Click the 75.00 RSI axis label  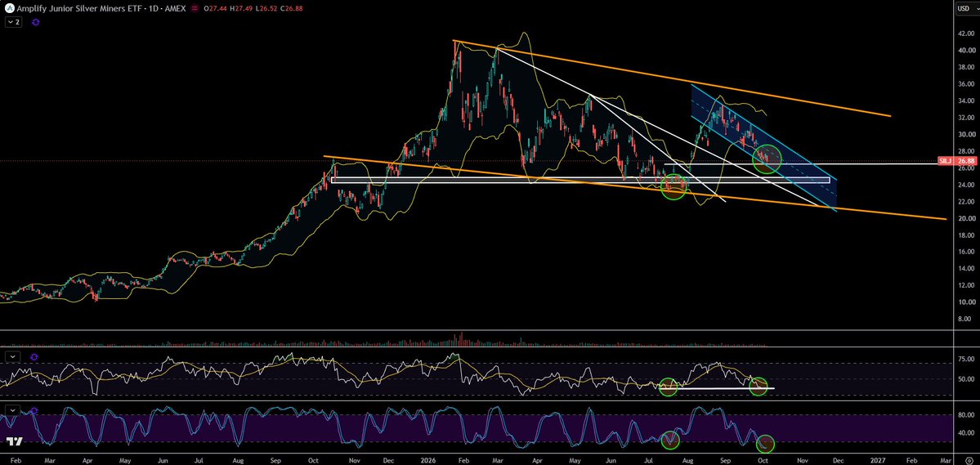pyautogui.click(x=965, y=360)
